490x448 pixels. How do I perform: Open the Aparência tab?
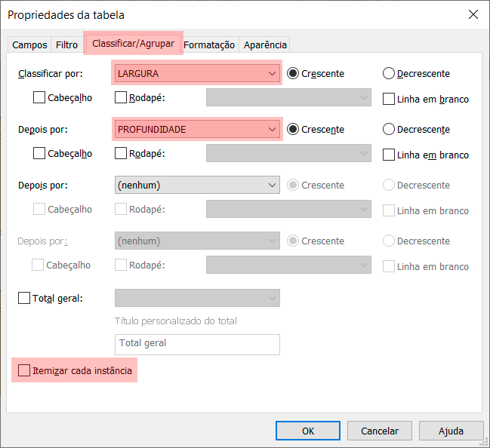click(265, 45)
